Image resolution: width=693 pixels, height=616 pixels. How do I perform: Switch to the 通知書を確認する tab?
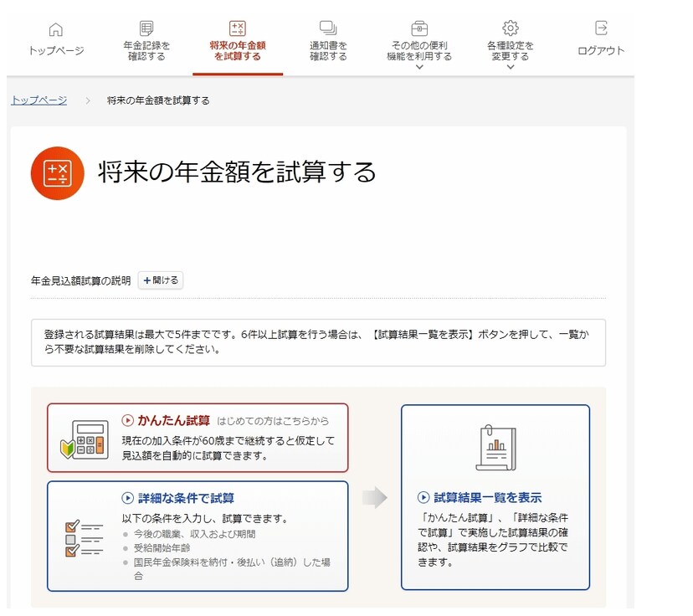[x=326, y=48]
